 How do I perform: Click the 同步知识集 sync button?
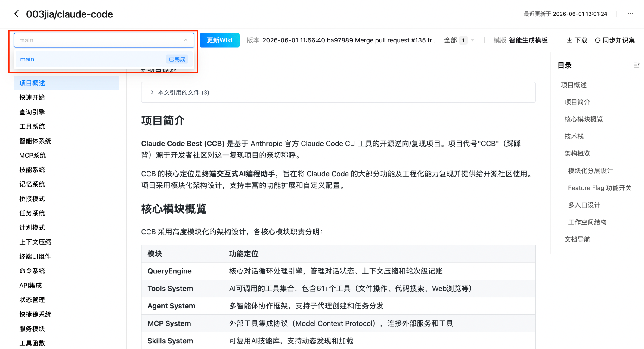coord(615,40)
